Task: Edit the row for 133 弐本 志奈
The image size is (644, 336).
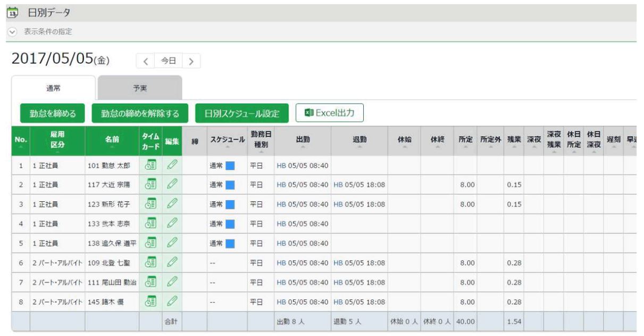Action: [171, 224]
